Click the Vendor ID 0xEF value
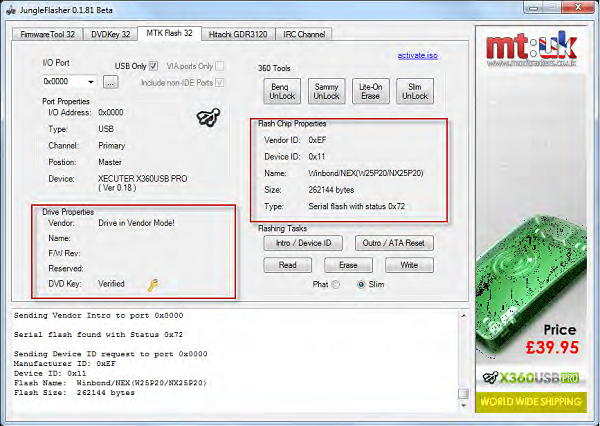This screenshot has width=600, height=426. pos(317,140)
